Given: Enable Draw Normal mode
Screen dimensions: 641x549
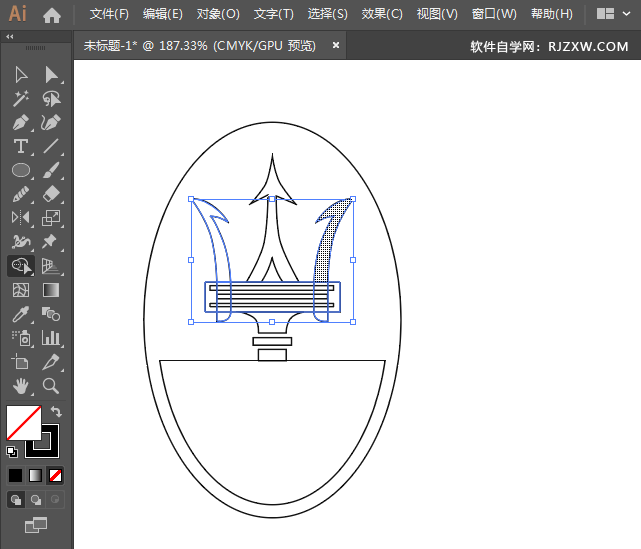Looking at the screenshot, I should [17, 499].
